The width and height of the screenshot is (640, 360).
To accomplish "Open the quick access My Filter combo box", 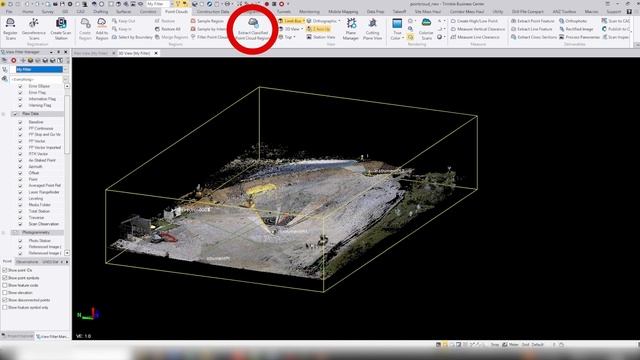I will pos(160,4).
